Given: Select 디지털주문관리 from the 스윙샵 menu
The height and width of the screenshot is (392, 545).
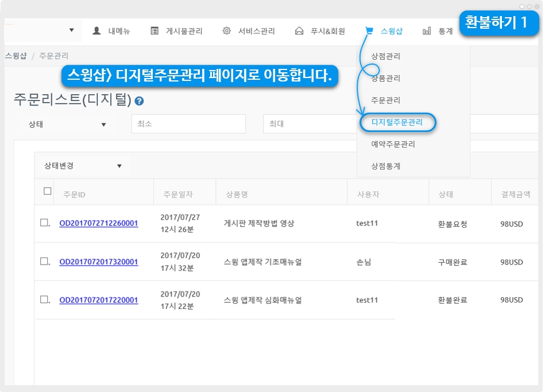Looking at the screenshot, I should click(397, 122).
